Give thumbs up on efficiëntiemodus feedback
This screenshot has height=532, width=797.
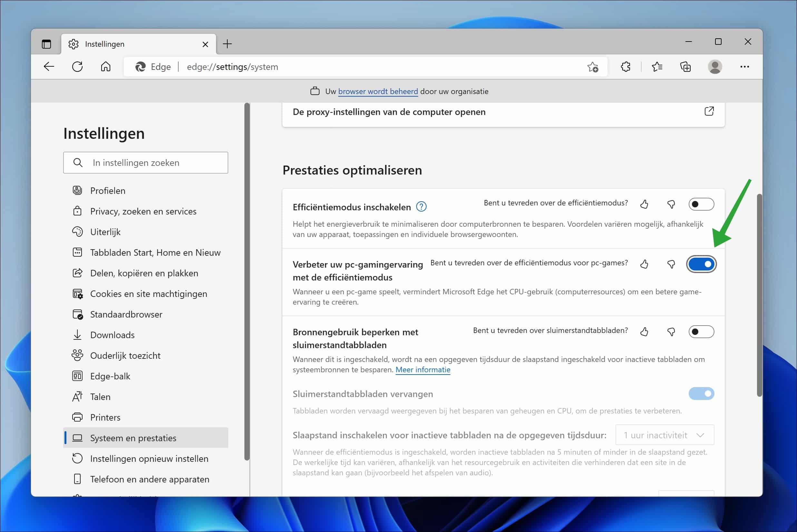click(x=644, y=204)
